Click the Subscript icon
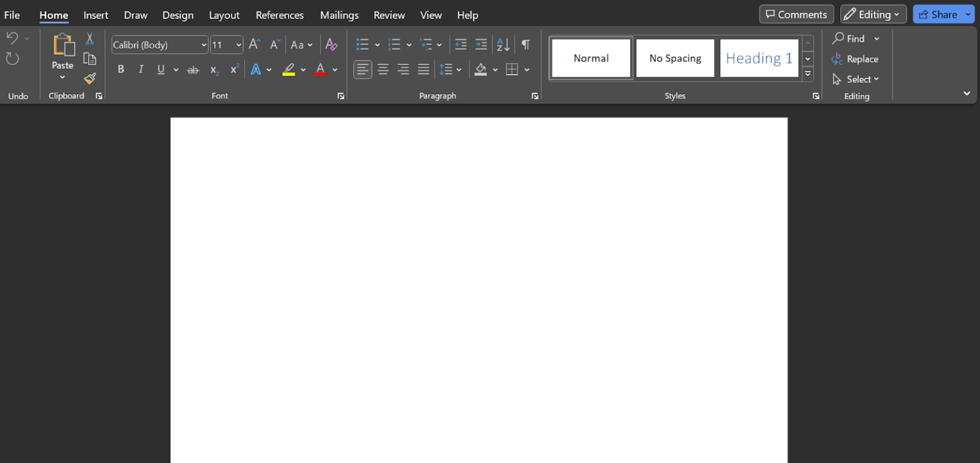Image resolution: width=980 pixels, height=463 pixels. (214, 70)
